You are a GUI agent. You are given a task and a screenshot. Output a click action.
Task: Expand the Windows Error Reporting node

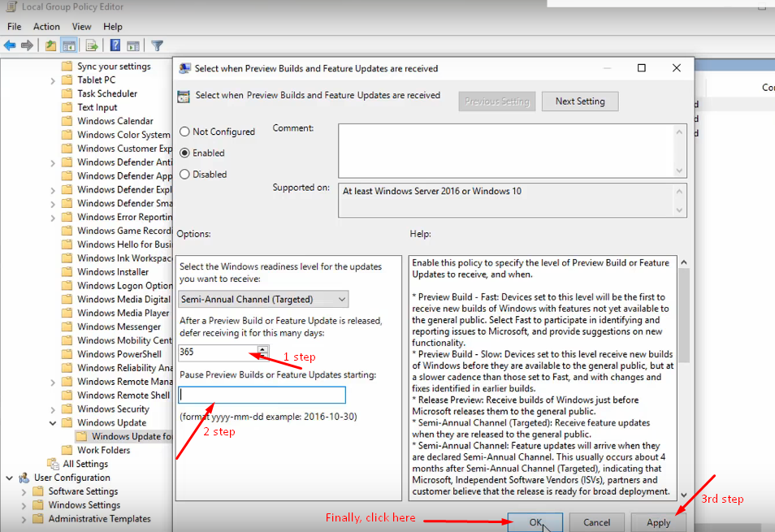53,218
